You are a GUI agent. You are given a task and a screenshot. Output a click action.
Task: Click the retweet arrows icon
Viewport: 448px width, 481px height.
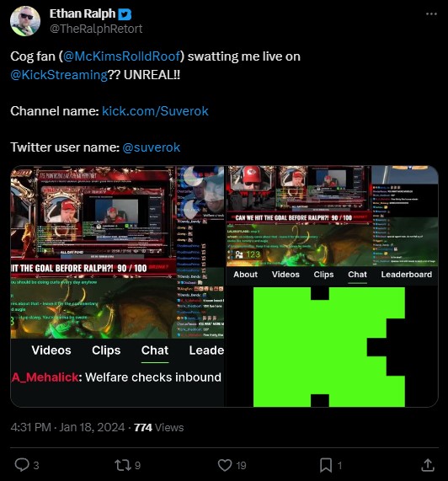coord(123,465)
